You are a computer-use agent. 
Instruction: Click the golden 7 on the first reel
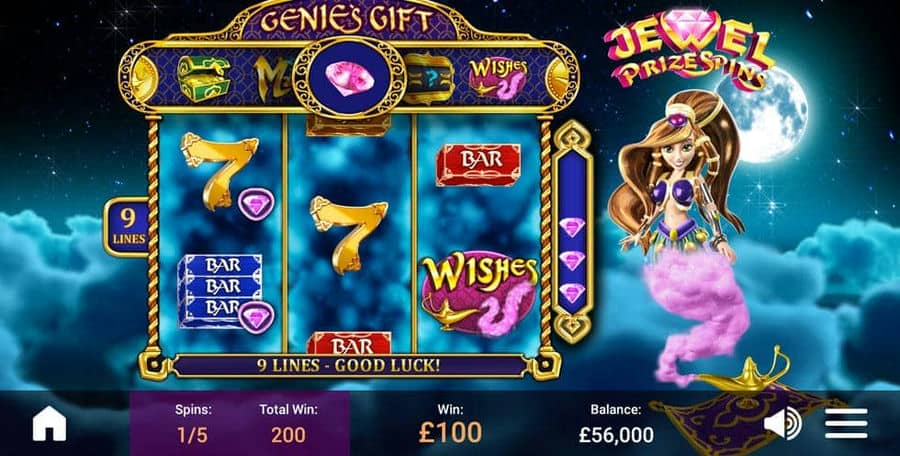pyautogui.click(x=219, y=170)
